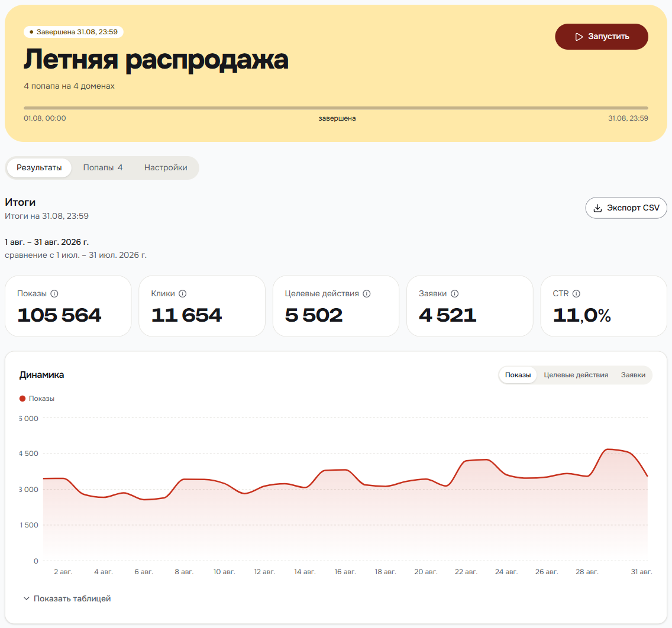
Task: Open the Попапы 4 tab
Action: pos(103,168)
